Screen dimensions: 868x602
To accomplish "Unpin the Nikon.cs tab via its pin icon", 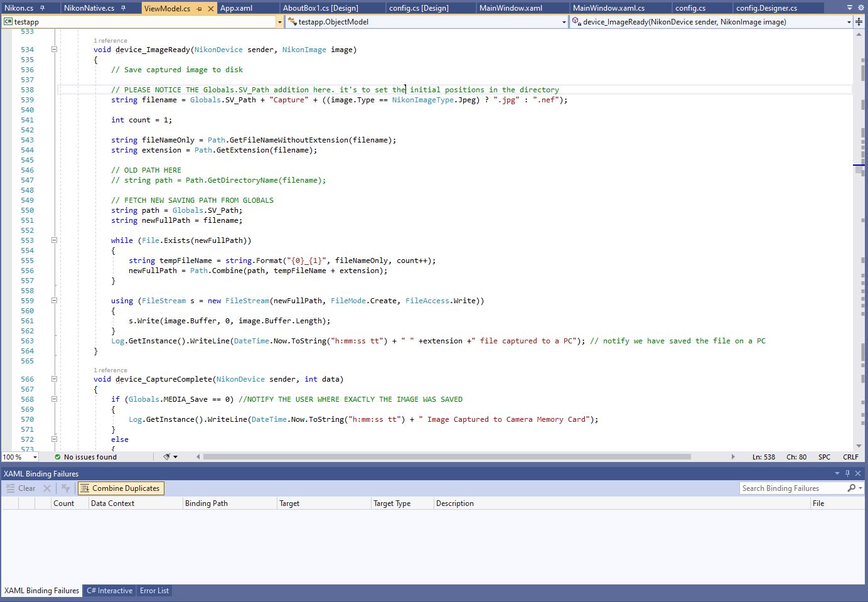I will [x=43, y=8].
